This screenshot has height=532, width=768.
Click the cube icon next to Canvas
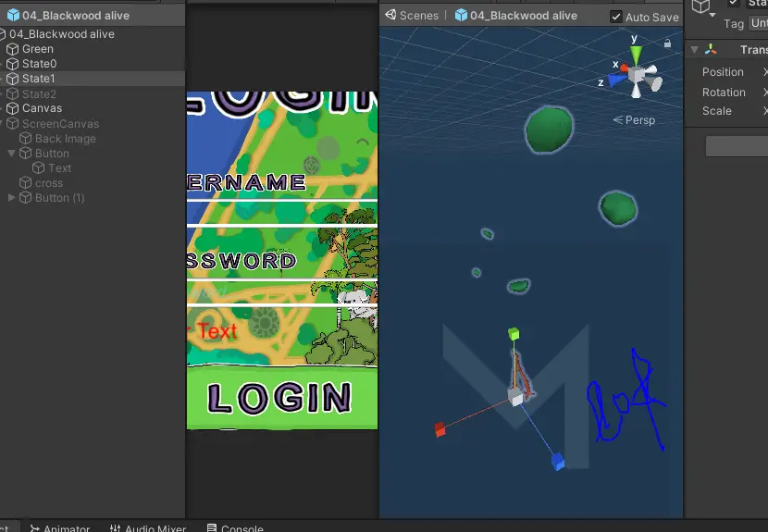click(x=13, y=108)
